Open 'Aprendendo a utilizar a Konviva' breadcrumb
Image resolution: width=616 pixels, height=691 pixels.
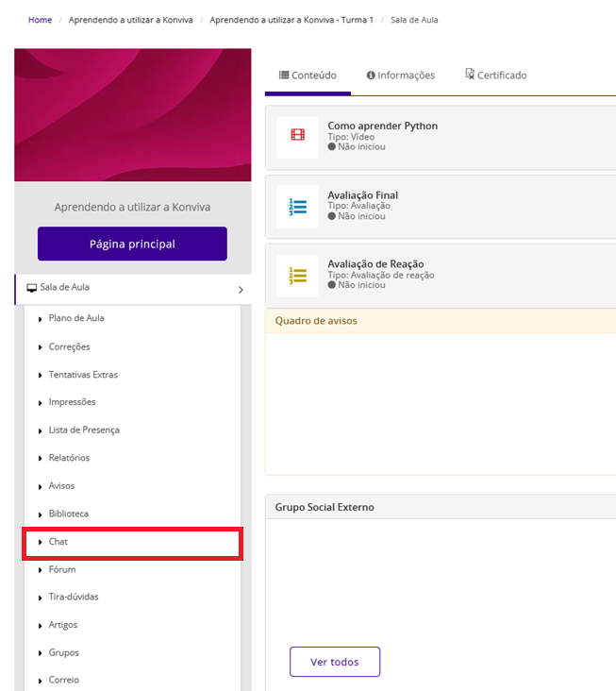click(x=130, y=20)
